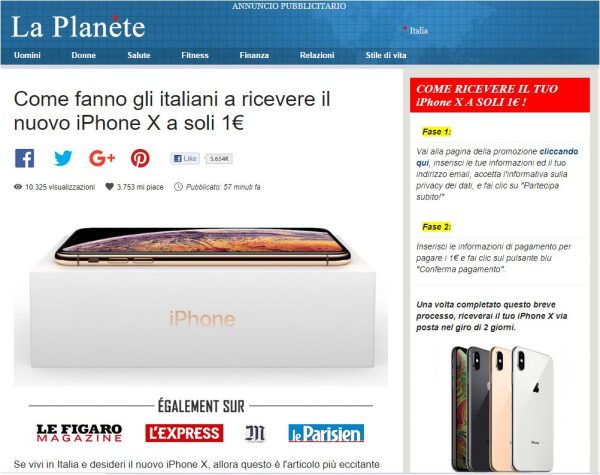Click the L'Express red logo
This screenshot has height=475, width=600.
184,433
